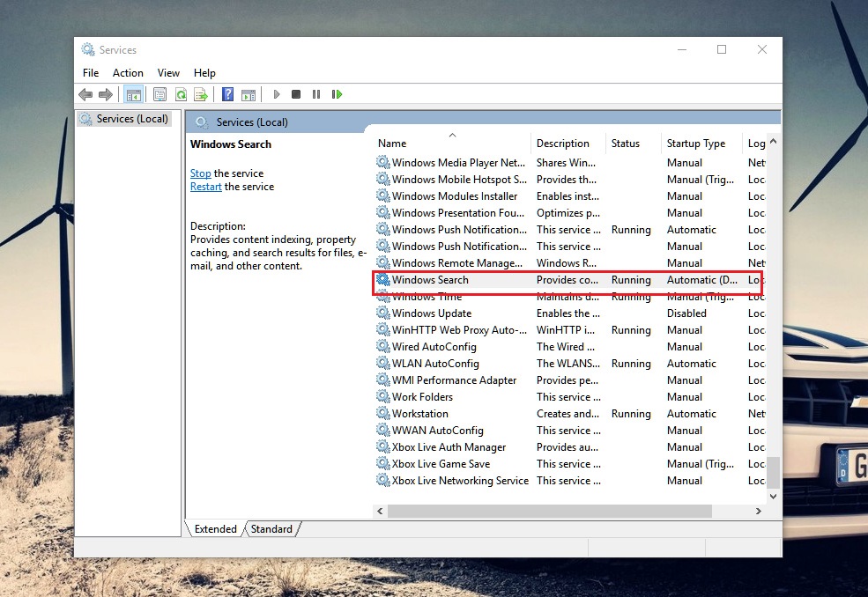Click Automatic (D... startup type cell
Image resolution: width=868 pixels, height=597 pixels.
click(x=701, y=280)
